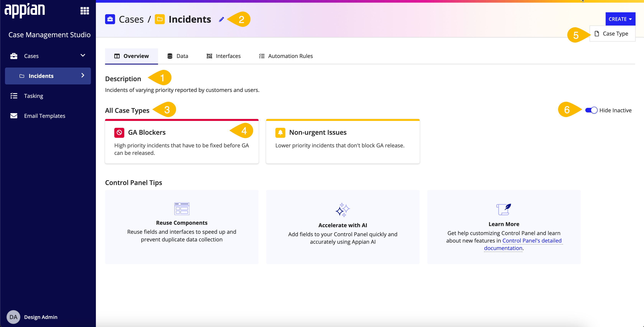Click the yellow Incidents folder icon in header

[x=160, y=19]
